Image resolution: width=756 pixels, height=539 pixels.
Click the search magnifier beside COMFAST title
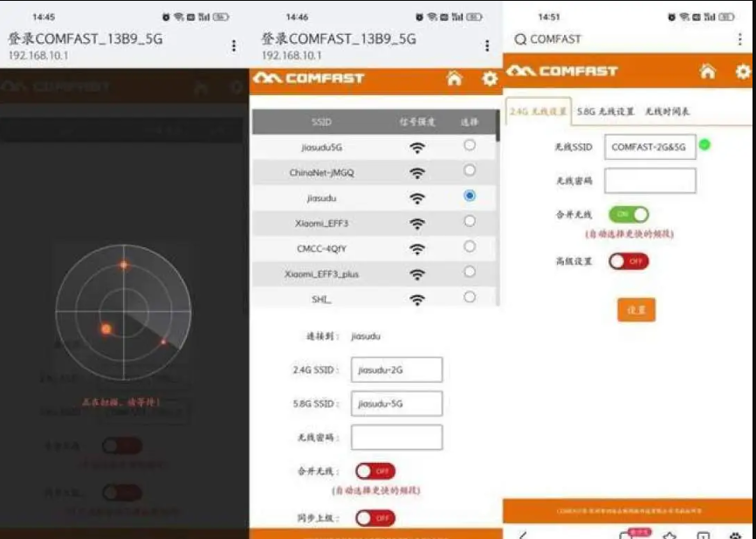click(520, 39)
